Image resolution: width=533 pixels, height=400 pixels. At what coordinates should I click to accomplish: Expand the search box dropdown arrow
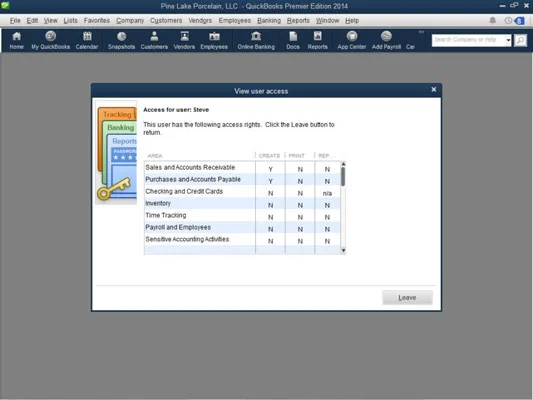pos(508,40)
